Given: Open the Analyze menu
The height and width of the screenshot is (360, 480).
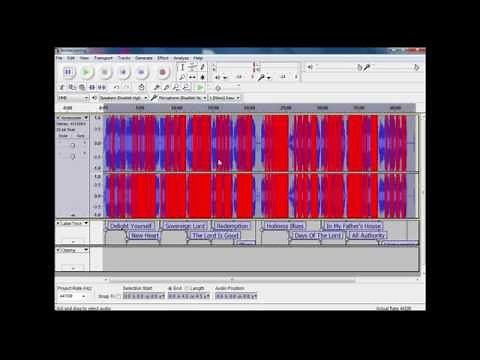Looking at the screenshot, I should (181, 58).
